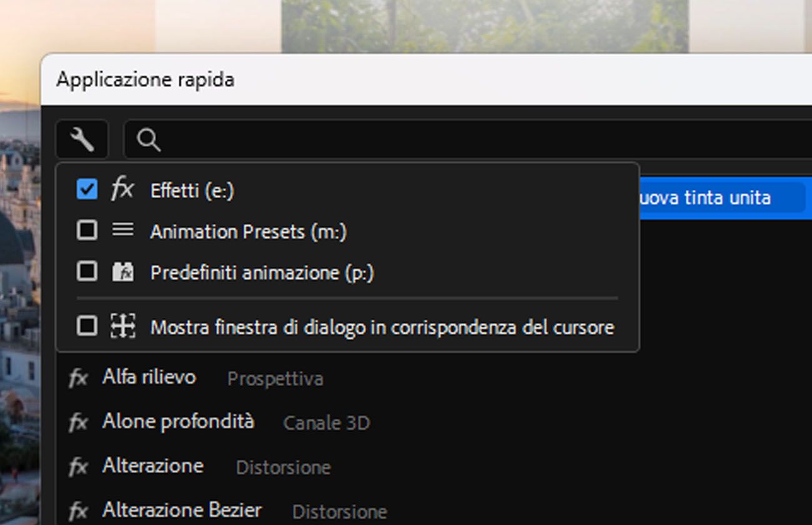Pick the Alterazione distortion effect
The image size is (812, 525).
pos(153,466)
